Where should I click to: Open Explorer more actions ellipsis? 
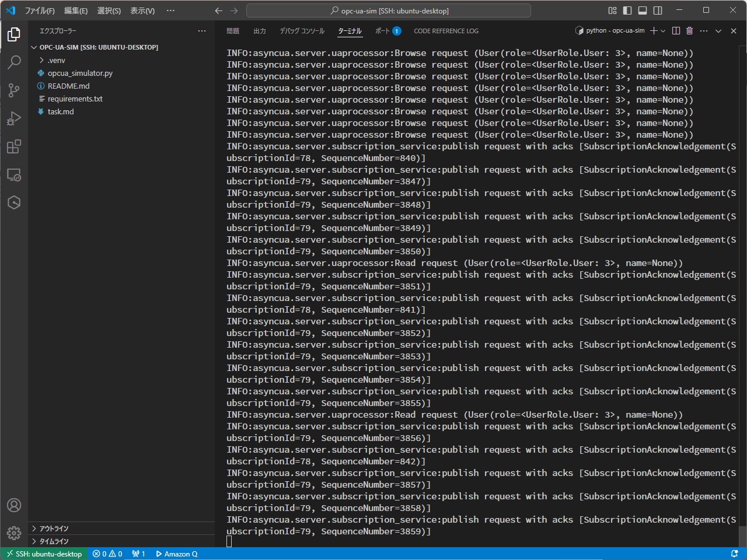[x=202, y=31]
